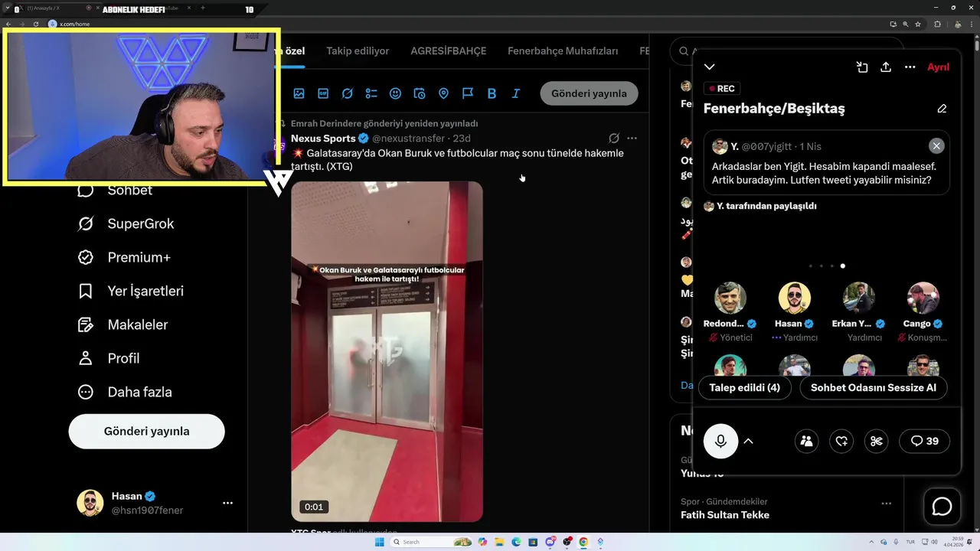Viewport: 980px width, 551px height.
Task: Open Premium+ in left sidebar
Action: (125, 258)
